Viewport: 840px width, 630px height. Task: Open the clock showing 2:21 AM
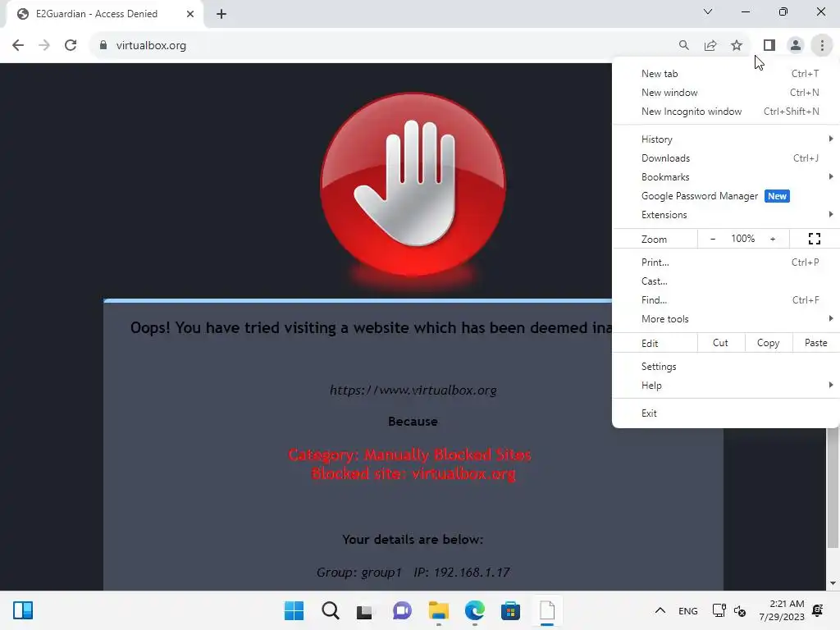click(x=782, y=610)
